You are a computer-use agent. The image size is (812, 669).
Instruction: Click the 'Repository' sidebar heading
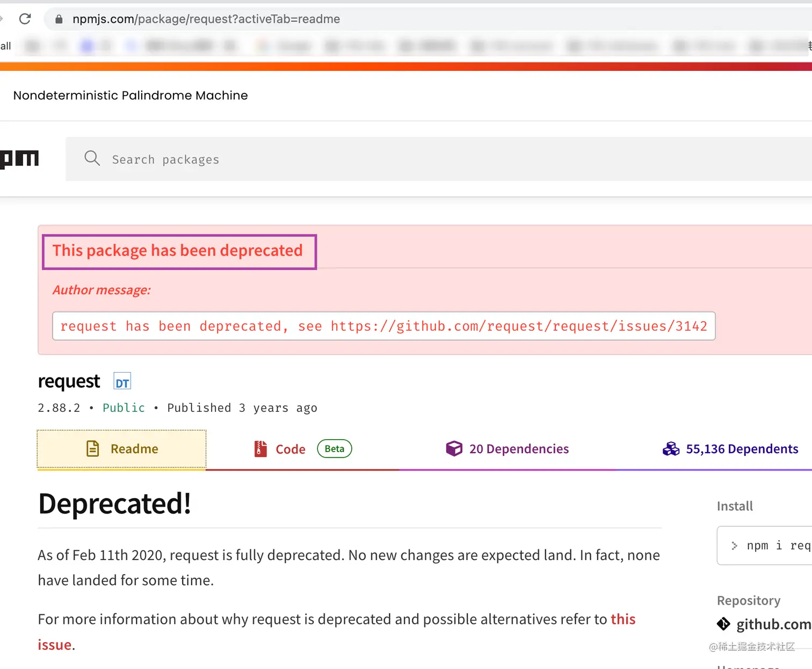tap(749, 600)
